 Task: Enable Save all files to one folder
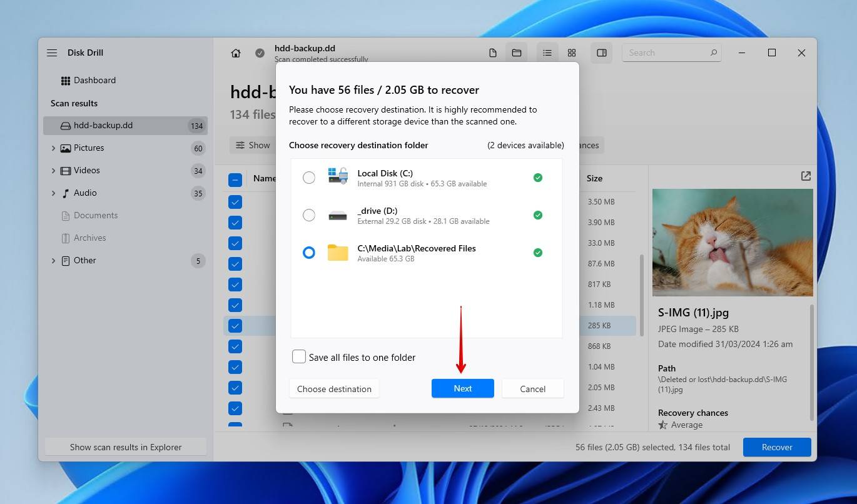pyautogui.click(x=299, y=357)
